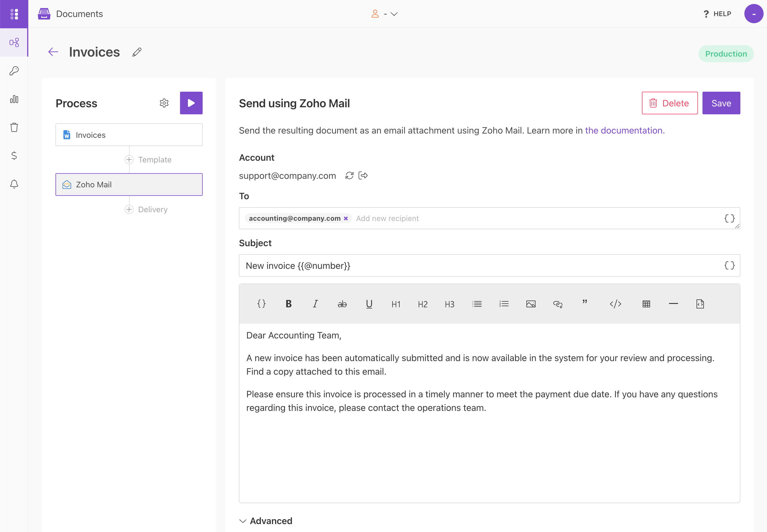Apply Heading 1 style

click(x=396, y=304)
